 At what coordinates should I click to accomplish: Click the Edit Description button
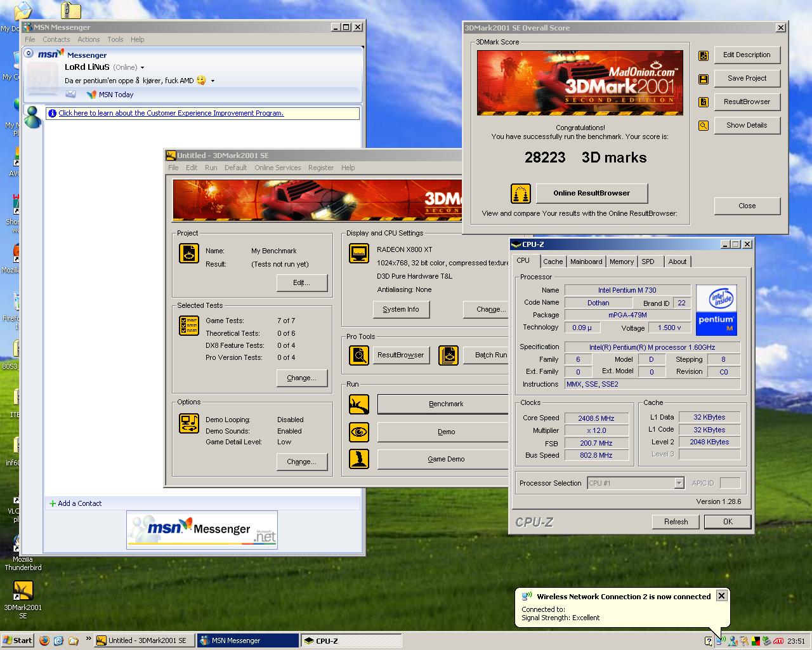(x=747, y=55)
